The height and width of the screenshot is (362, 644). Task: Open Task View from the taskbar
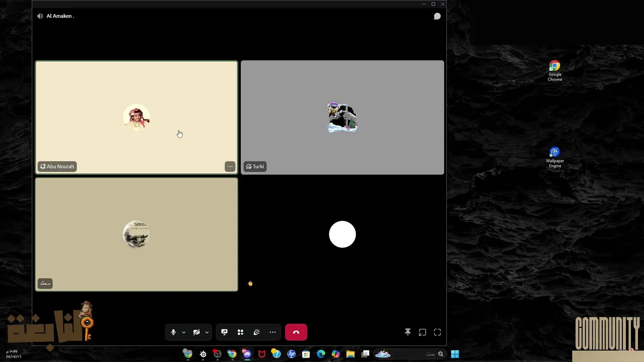pyautogui.click(x=366, y=354)
